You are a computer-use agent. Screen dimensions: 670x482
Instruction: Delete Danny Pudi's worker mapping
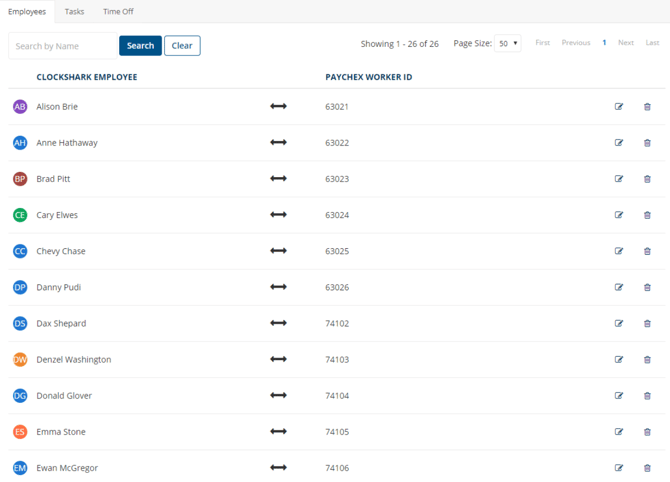647,287
